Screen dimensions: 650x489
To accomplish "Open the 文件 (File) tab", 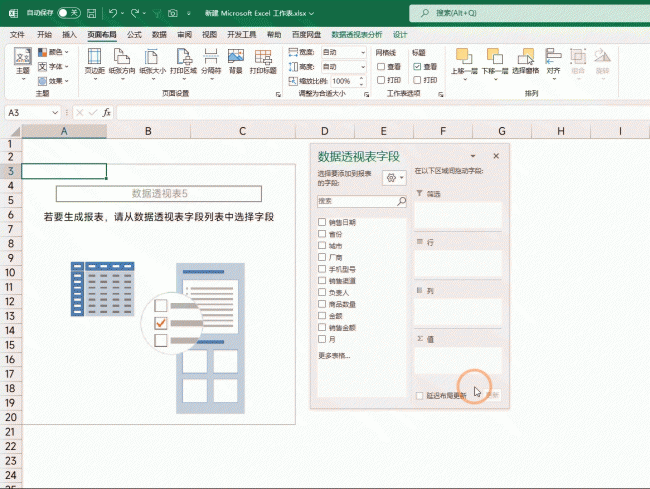I will 17,35.
